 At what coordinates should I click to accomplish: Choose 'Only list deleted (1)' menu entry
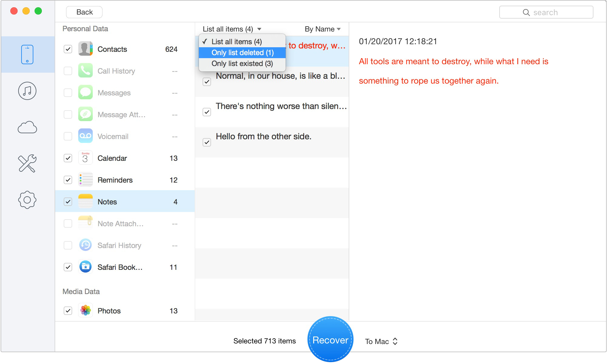pos(242,53)
